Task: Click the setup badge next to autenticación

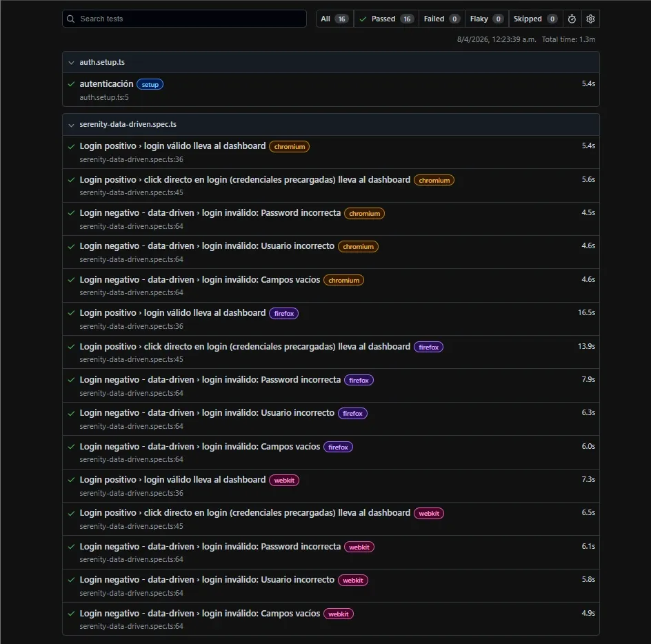Action: pyautogui.click(x=150, y=84)
